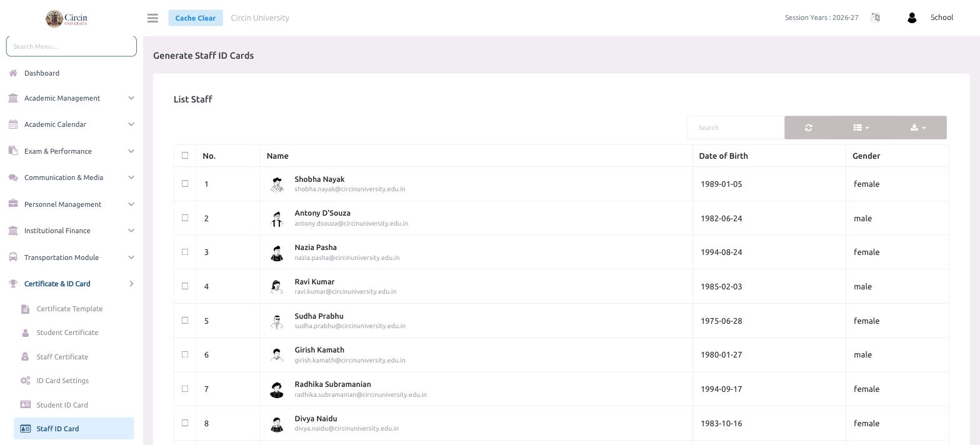The width and height of the screenshot is (980, 445).
Task: Click the Dashboard home icon
Action: point(13,73)
